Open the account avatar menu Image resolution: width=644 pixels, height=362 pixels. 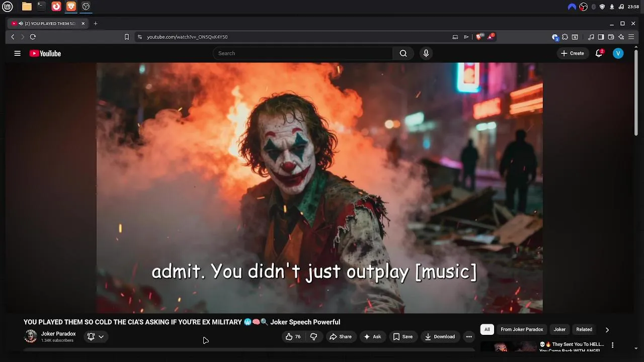coord(618,53)
